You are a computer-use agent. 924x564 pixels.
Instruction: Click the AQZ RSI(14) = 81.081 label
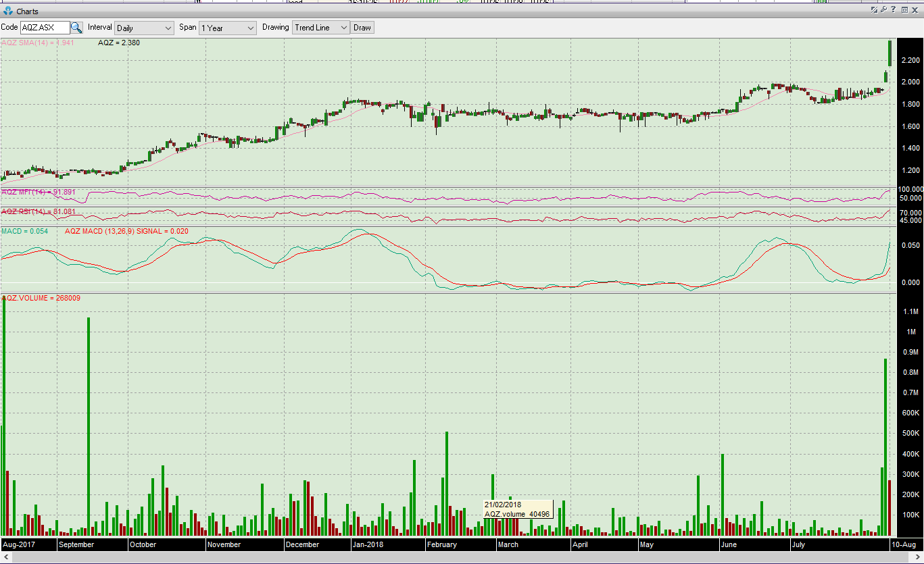pos(38,212)
